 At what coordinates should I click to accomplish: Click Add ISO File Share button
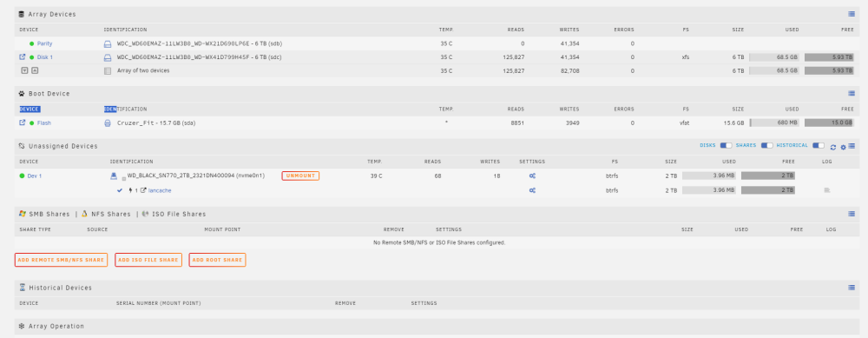point(148,260)
